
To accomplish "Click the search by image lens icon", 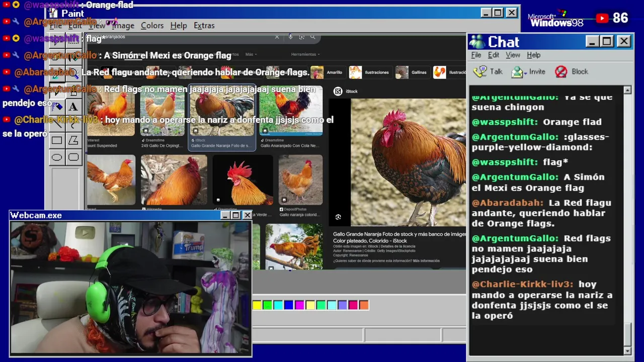I will [301, 37].
